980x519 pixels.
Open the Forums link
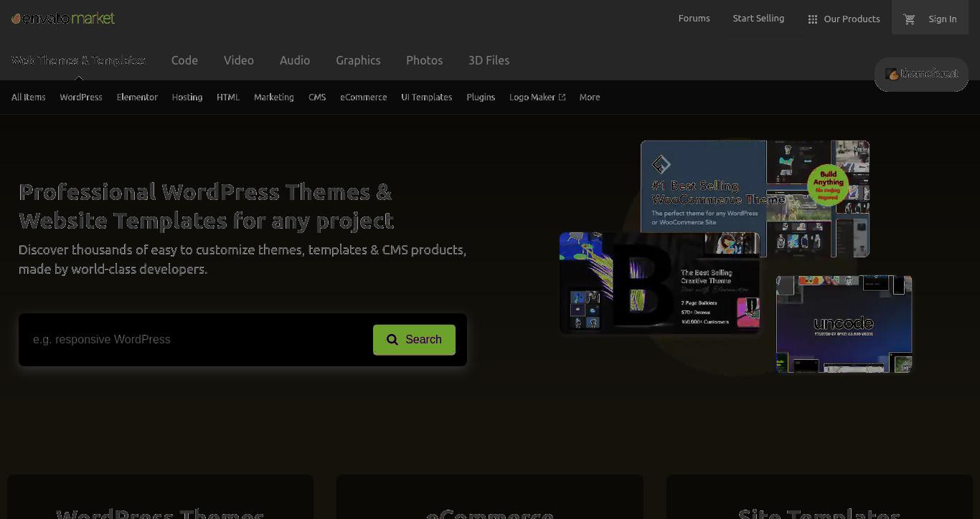pos(694,19)
